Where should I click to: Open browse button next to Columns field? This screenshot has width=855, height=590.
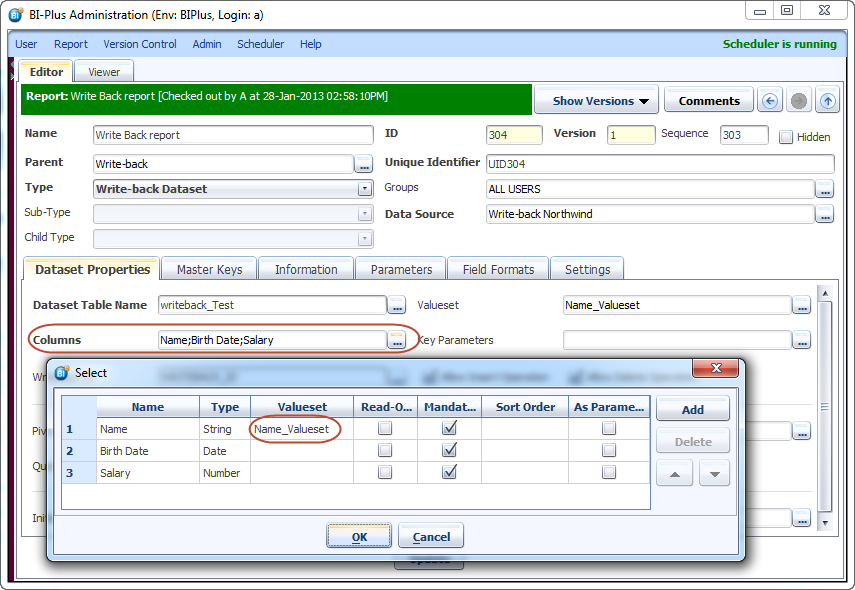click(x=397, y=340)
